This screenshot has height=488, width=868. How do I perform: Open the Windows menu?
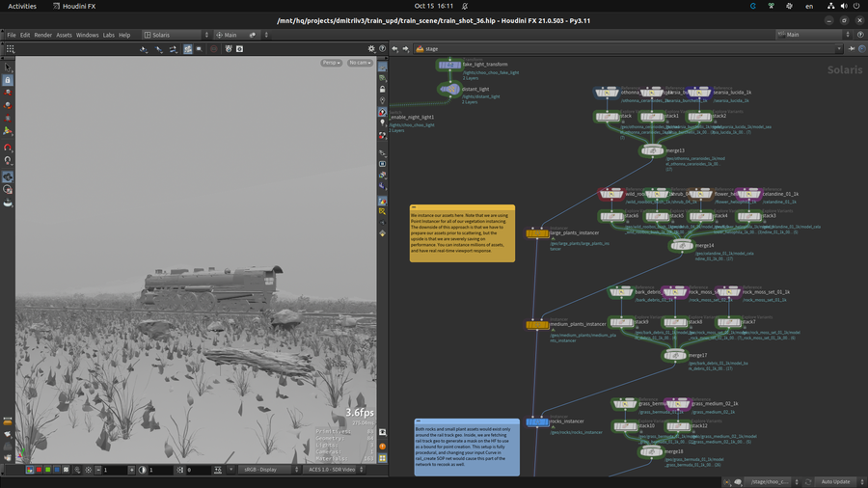(87, 35)
